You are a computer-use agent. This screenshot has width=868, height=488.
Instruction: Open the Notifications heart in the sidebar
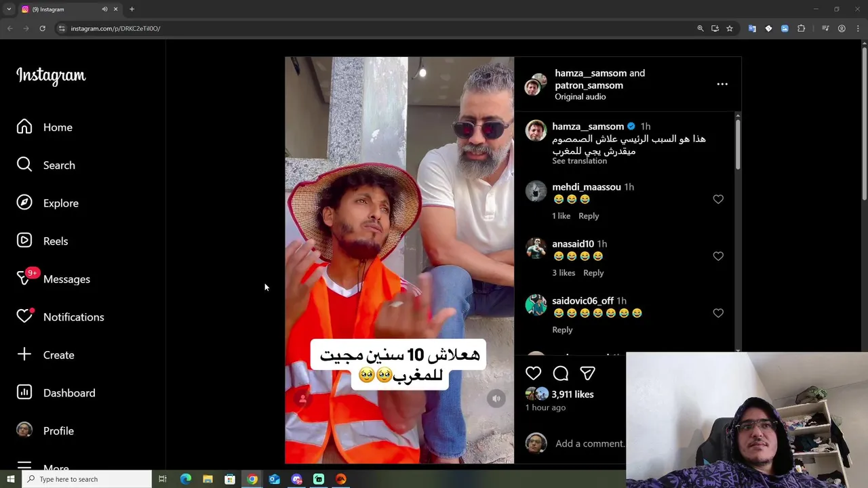click(x=24, y=317)
